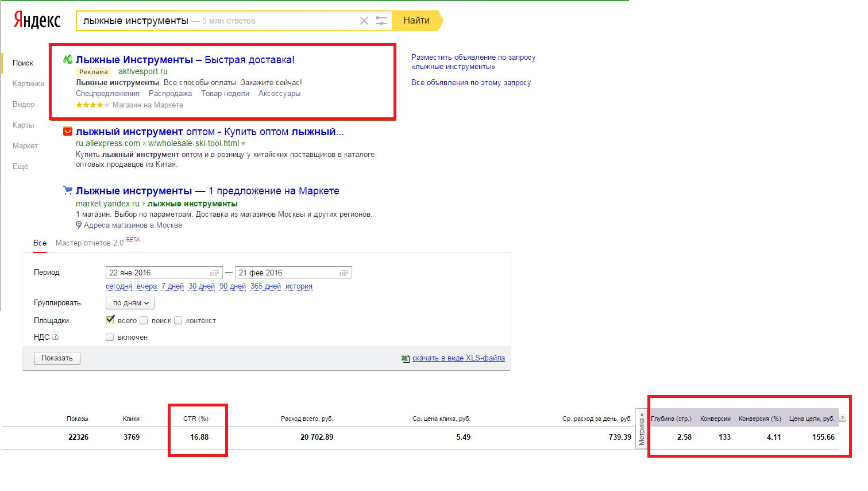Set period to 30 дней
Screen dimensions: 868x491
tap(202, 286)
